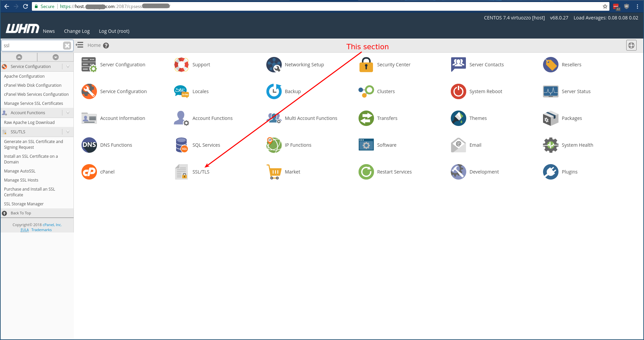The image size is (644, 340).
Task: Open the SQL Services database icon
Action: [181, 145]
